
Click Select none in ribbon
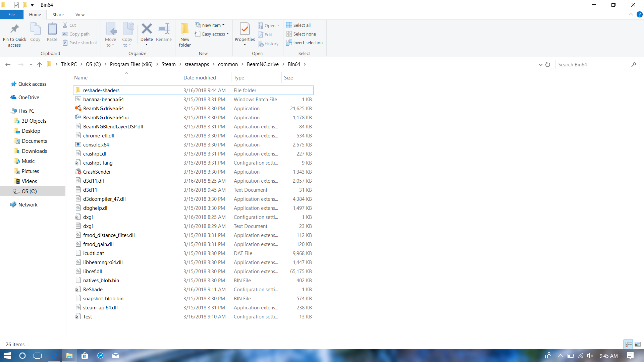tap(301, 34)
